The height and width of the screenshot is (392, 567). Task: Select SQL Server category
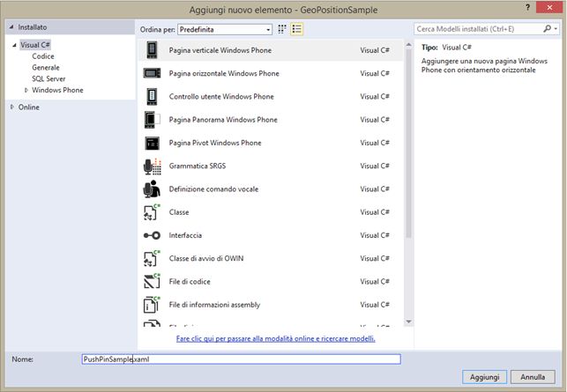[49, 78]
